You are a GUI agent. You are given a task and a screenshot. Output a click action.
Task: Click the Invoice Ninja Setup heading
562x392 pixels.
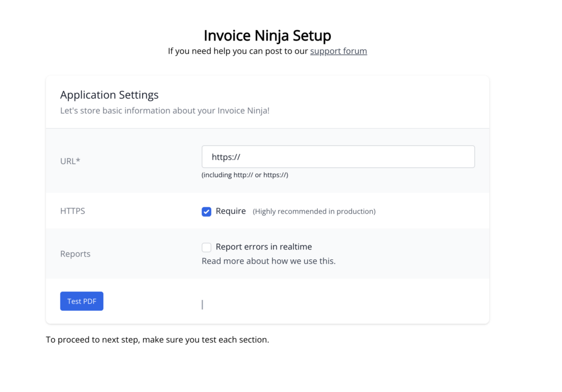point(267,36)
